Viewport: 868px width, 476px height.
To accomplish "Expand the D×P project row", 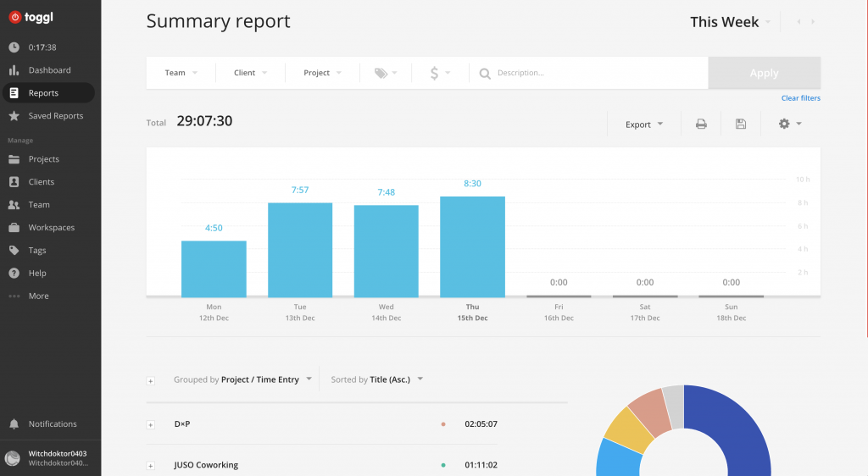I will 151,425.
